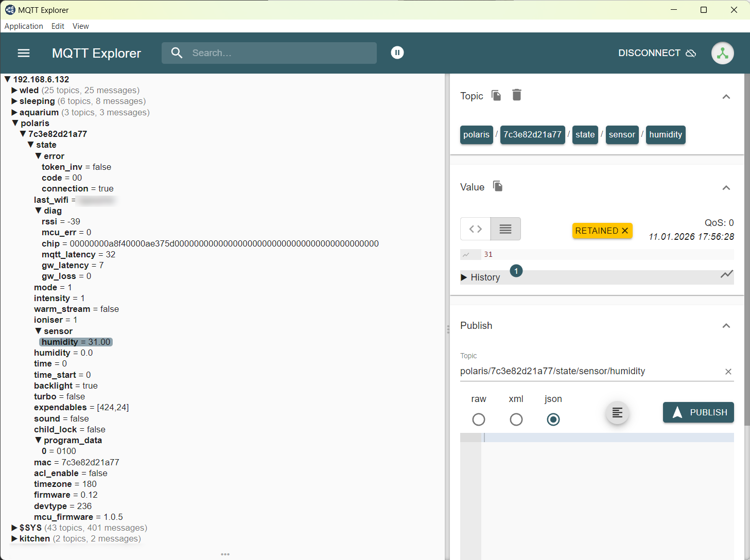Copy the value to clipboard
The height and width of the screenshot is (560, 750).
click(x=497, y=186)
